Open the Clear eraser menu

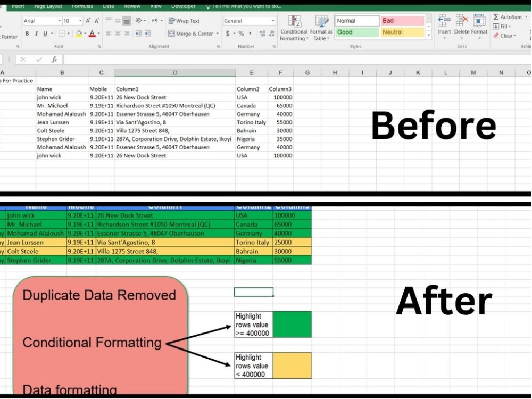504,36
